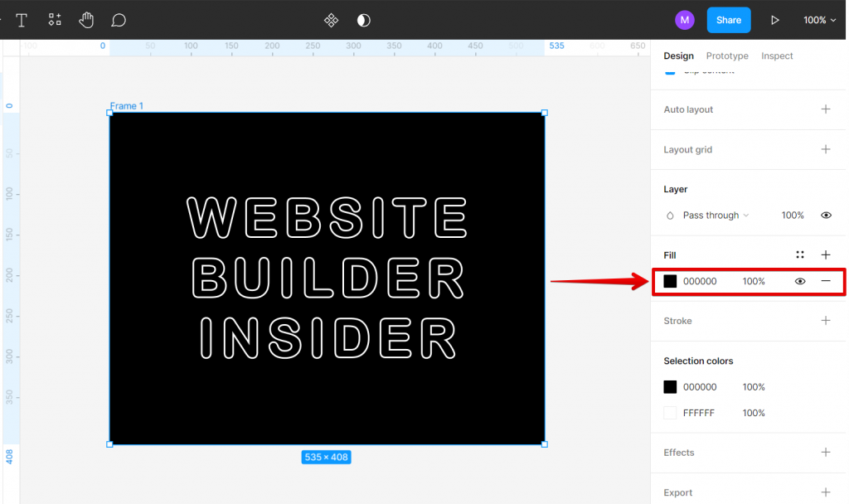Viewport: 849px width, 504px height.
Task: Click the Use as mask icon
Action: tap(364, 20)
